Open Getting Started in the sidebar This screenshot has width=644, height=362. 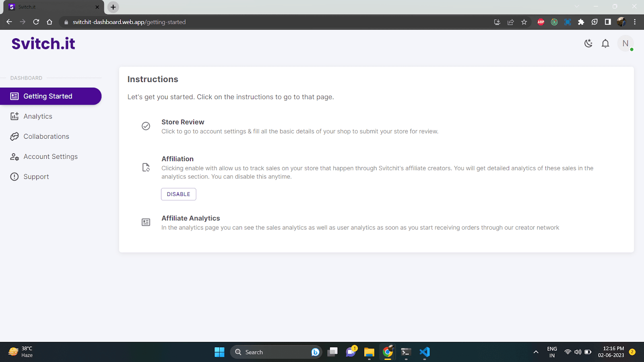51,96
